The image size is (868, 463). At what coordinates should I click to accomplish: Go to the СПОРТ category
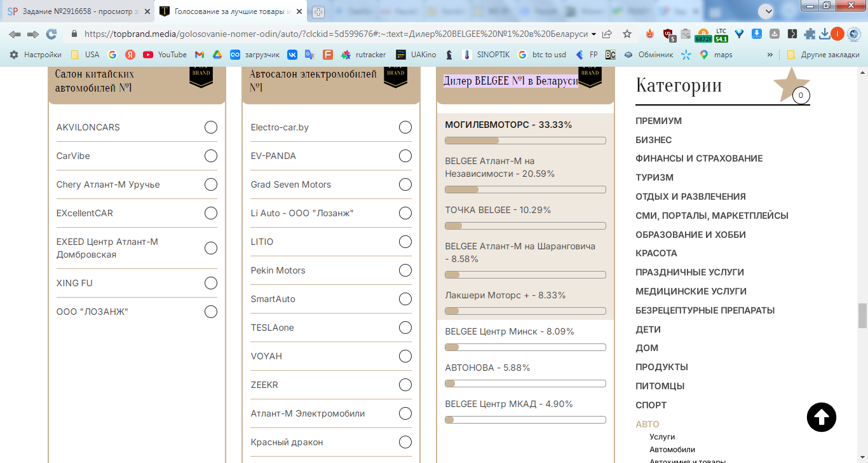651,405
